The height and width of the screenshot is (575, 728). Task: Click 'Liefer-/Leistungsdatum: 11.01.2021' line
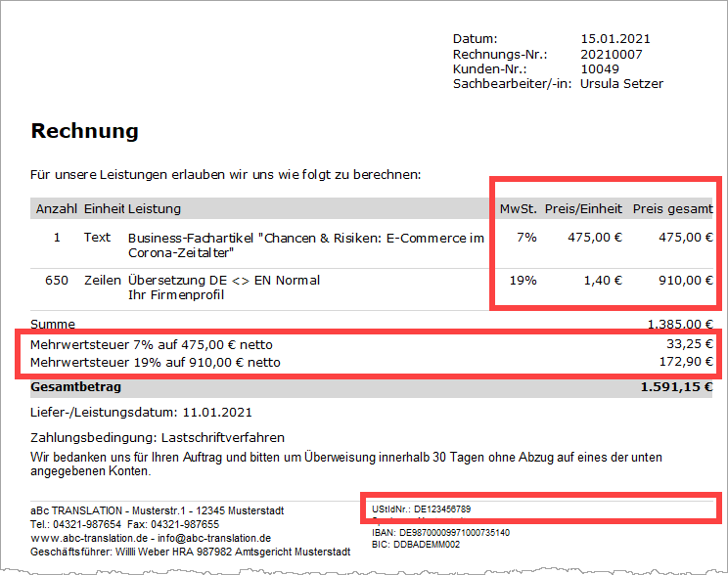141,413
